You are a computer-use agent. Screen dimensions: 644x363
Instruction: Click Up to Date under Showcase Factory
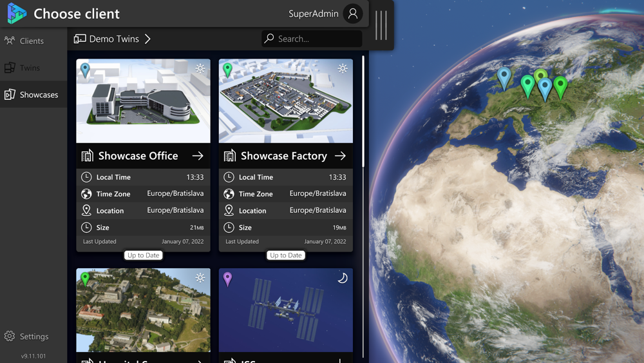point(286,255)
